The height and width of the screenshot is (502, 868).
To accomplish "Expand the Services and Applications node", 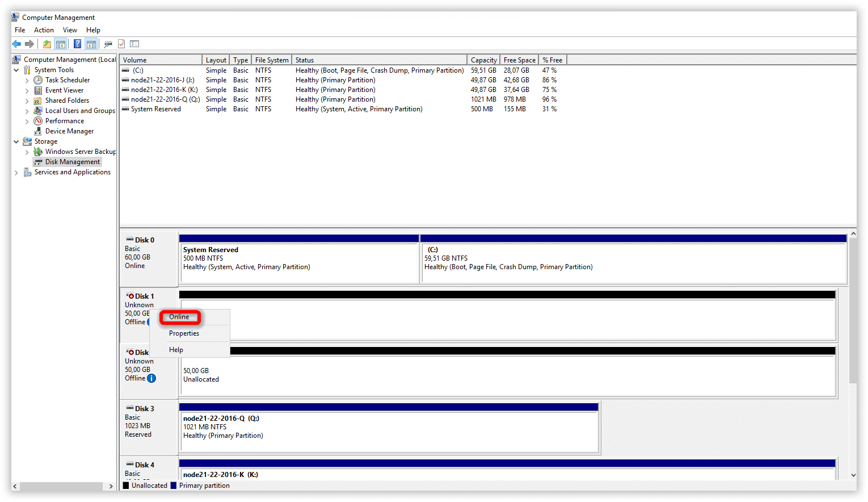I will 16,173.
